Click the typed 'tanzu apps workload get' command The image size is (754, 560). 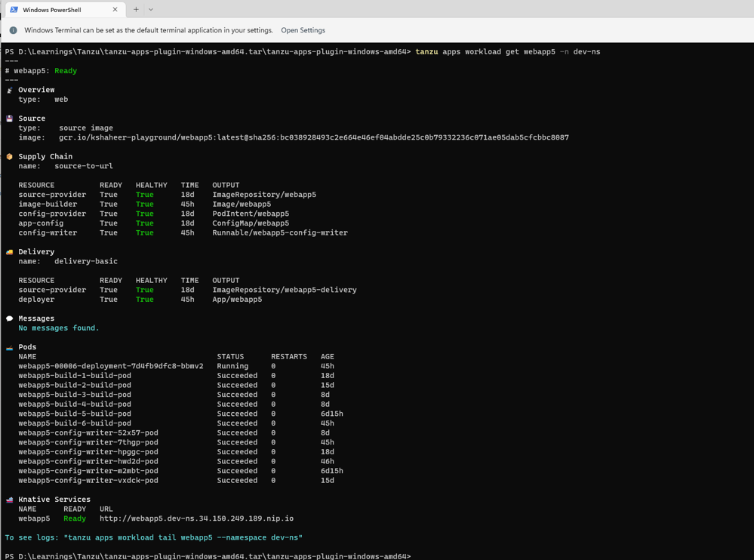508,51
